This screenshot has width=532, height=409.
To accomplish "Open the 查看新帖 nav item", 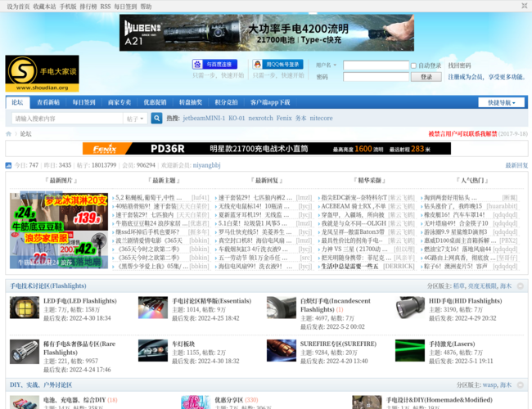I will tap(48, 102).
